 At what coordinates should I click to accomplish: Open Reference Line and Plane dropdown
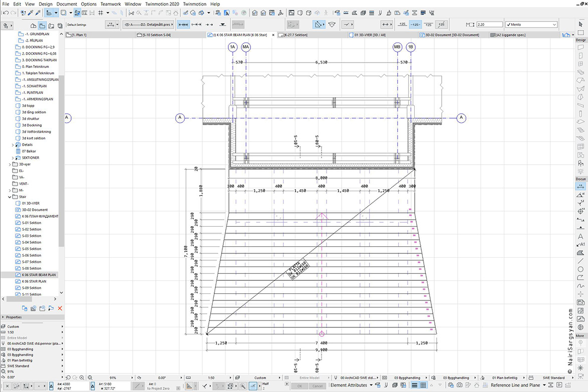[x=518, y=385]
